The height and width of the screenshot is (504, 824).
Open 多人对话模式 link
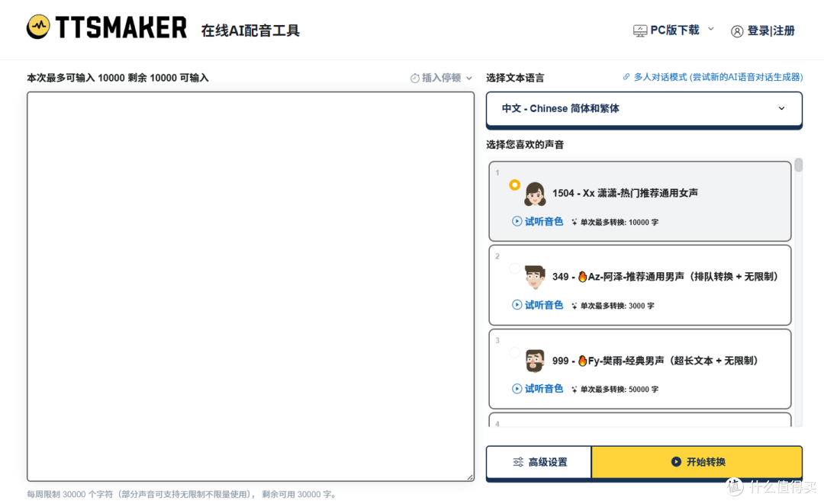[718, 77]
